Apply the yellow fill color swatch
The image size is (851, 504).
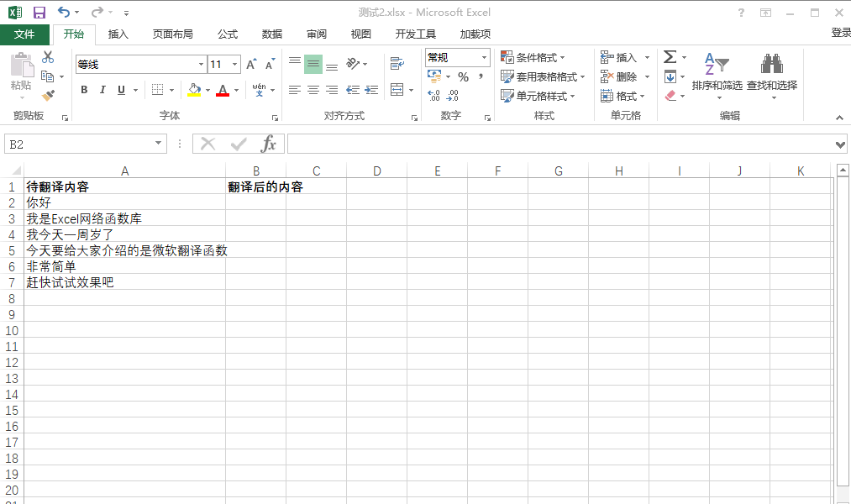[194, 90]
